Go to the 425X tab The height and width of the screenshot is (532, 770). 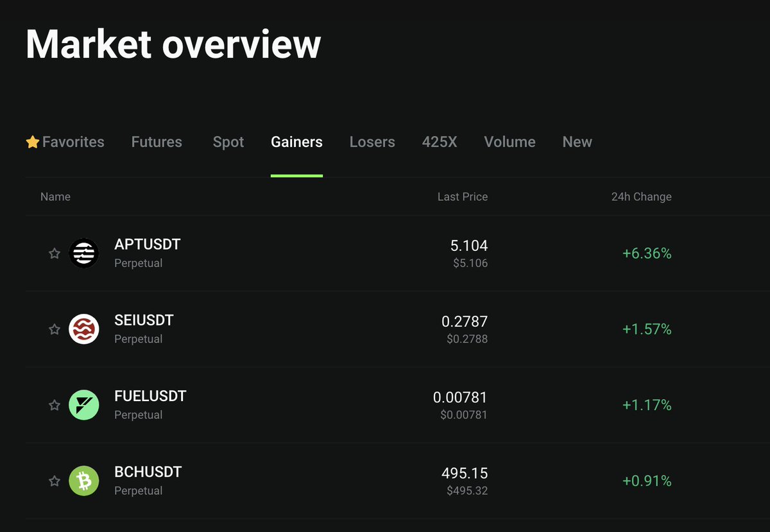click(440, 142)
